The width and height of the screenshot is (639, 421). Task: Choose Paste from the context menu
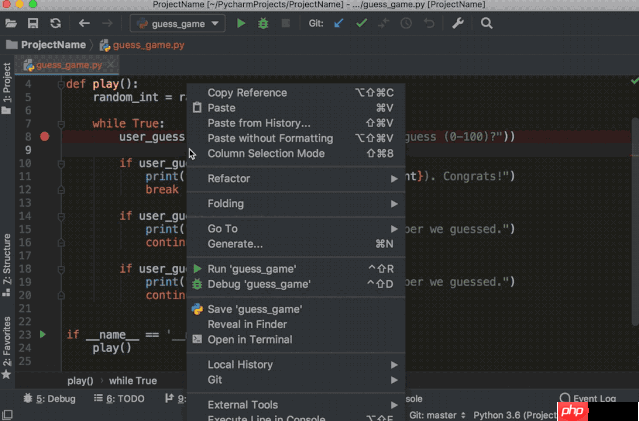[x=296, y=108]
